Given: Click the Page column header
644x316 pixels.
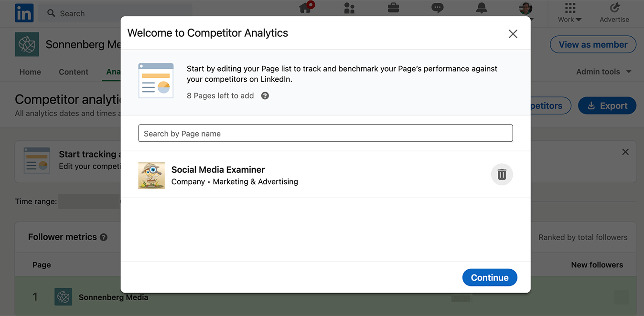Looking at the screenshot, I should pyautogui.click(x=42, y=264).
